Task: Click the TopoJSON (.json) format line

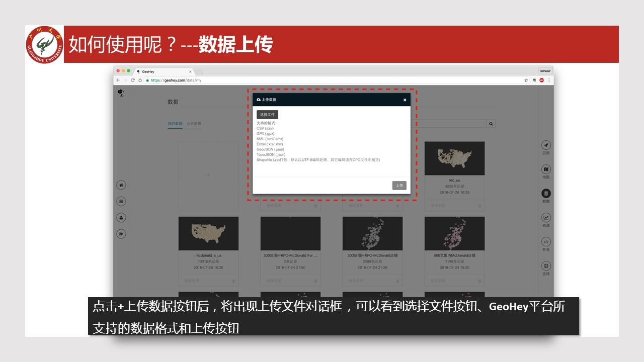Action: point(271,155)
